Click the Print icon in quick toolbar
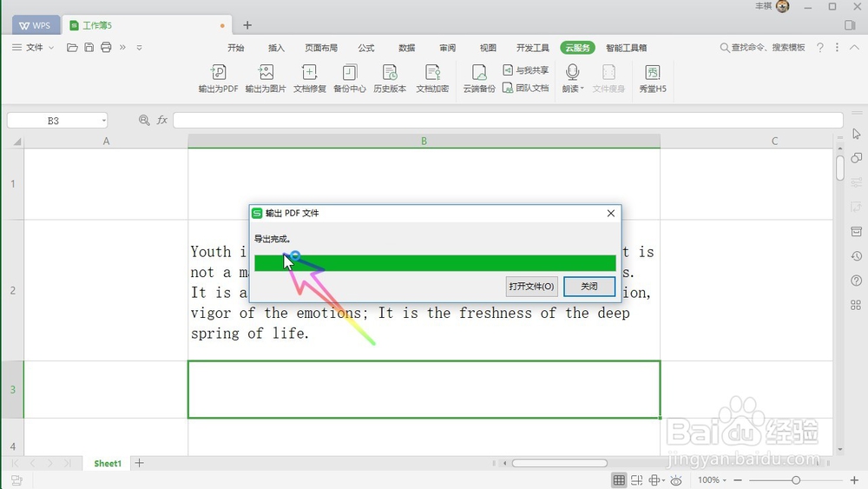Image resolution: width=868 pixels, height=489 pixels. pyautogui.click(x=106, y=48)
